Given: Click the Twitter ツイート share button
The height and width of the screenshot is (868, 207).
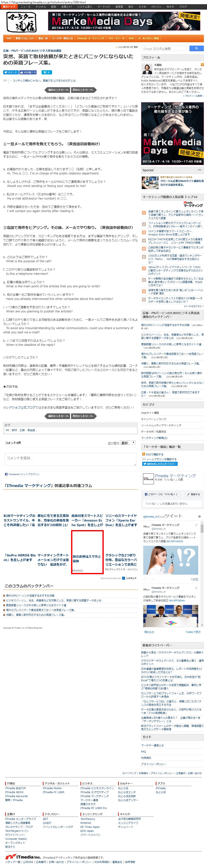Looking at the screenshot, I should tap(11, 72).
